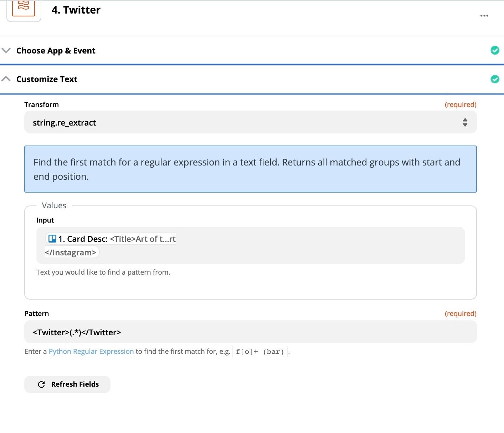Open the Python Regular Expression link
This screenshot has height=433, width=504.
point(91,351)
